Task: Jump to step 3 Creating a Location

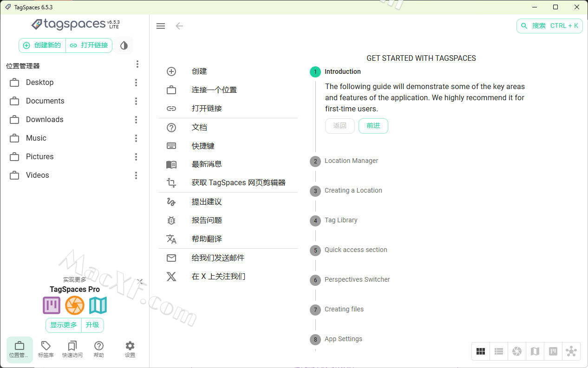Action: (346, 191)
